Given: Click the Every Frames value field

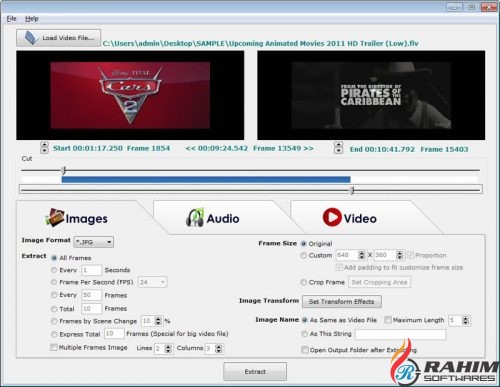Looking at the screenshot, I should coord(91,295).
